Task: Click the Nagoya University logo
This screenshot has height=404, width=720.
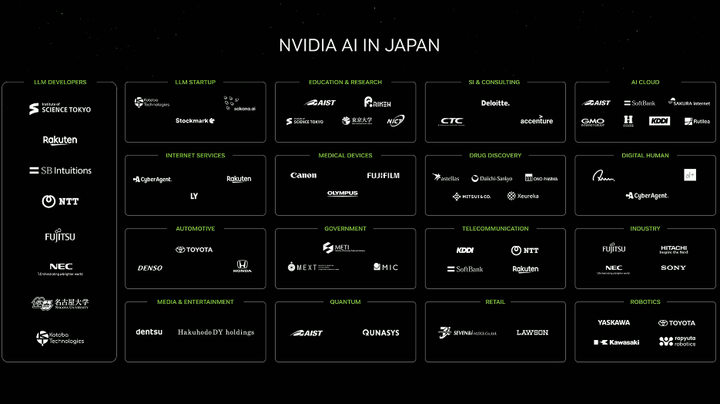Action: pyautogui.click(x=60, y=303)
